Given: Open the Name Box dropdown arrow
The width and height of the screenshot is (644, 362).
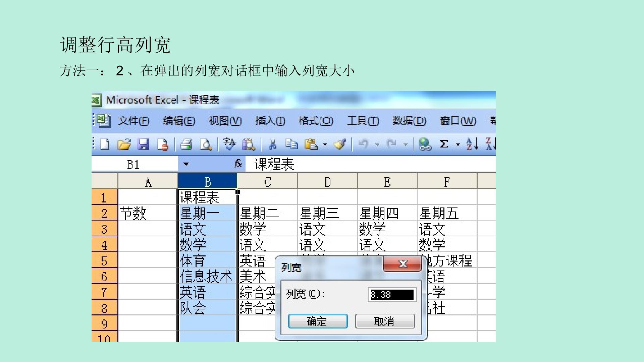Looking at the screenshot, I should pyautogui.click(x=186, y=164).
